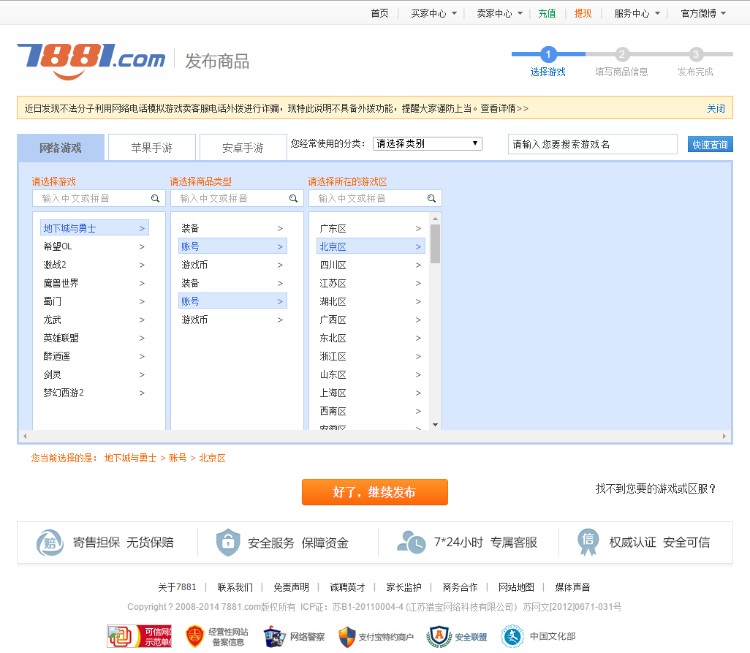The image size is (750, 653).
Task: Select 英雄联盟 in the game list
Action: (94, 338)
